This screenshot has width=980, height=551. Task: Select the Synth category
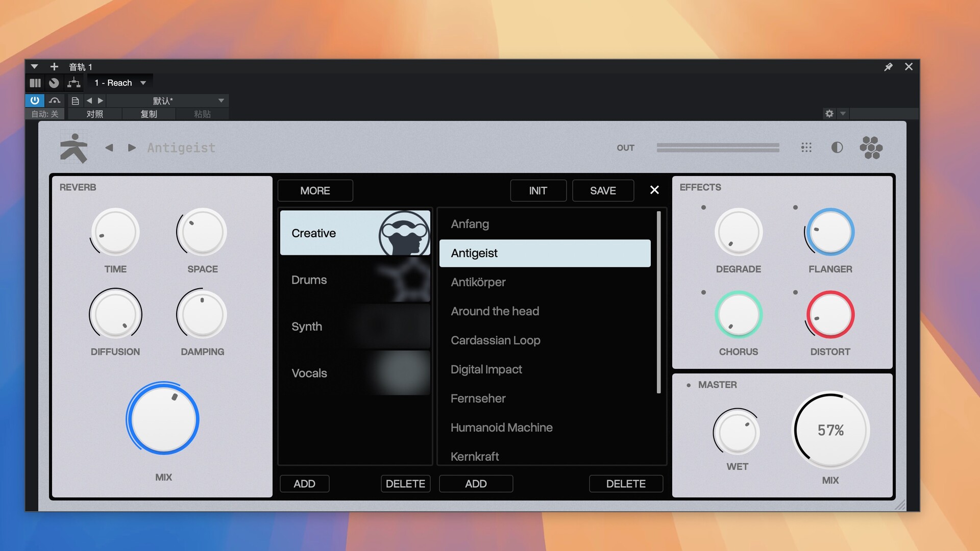[355, 326]
